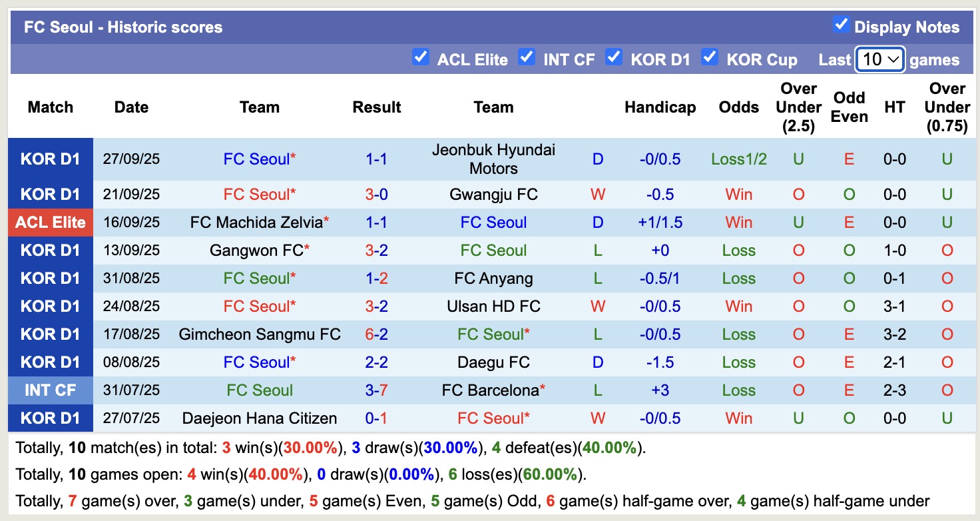This screenshot has height=521, width=980.
Task: Click the top KOR D1 league badge
Action: [x=51, y=158]
